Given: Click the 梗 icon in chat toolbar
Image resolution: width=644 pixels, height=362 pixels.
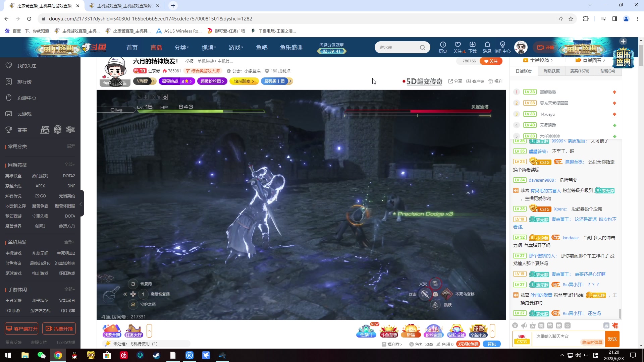Looking at the screenshot, I should [x=559, y=325].
